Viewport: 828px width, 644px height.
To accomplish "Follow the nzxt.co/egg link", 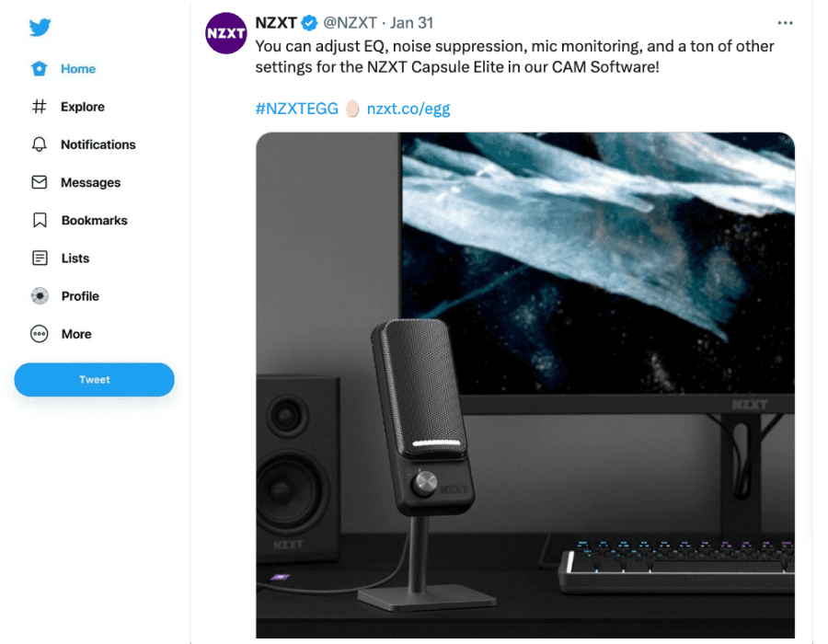I will click(x=408, y=109).
